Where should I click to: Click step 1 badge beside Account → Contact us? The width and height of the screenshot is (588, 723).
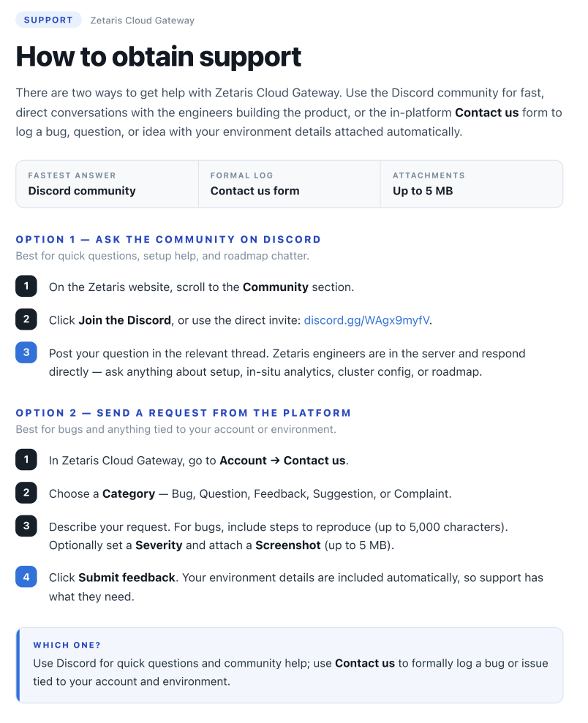26,459
